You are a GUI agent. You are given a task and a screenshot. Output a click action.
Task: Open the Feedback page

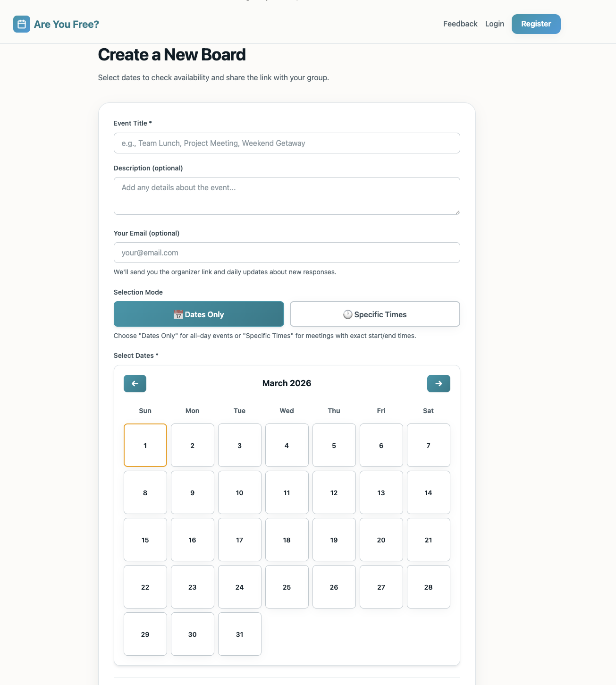coord(460,24)
